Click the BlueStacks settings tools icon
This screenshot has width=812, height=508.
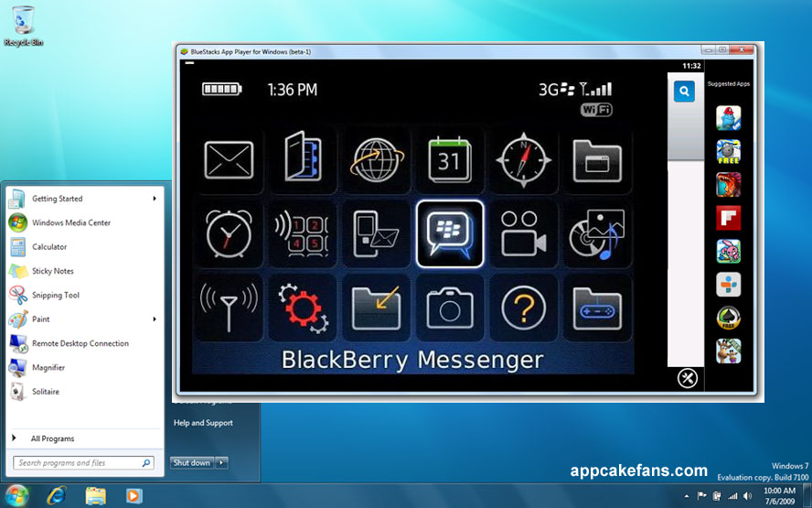tap(688, 378)
